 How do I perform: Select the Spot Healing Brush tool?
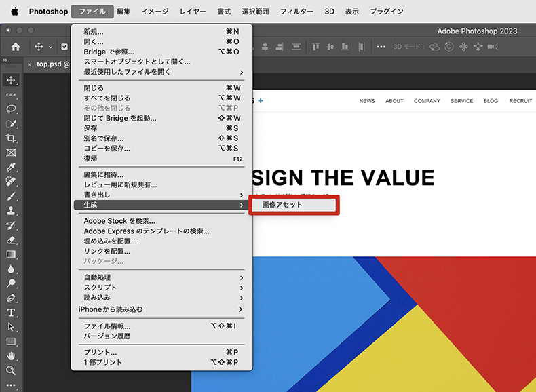[11, 182]
